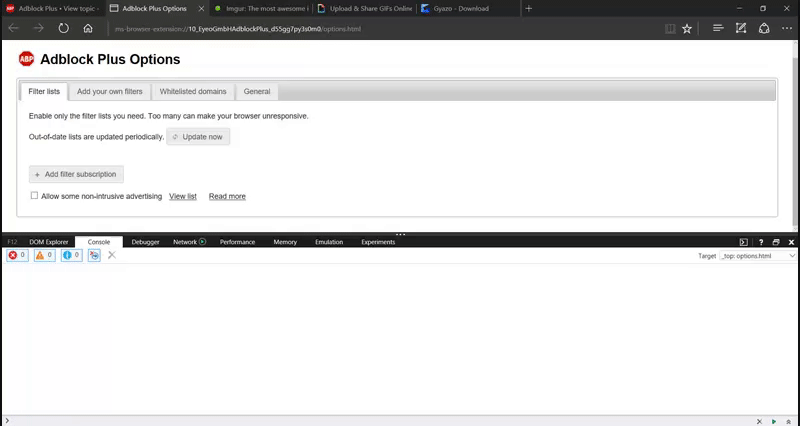This screenshot has height=426, width=800.
Task: Clear console input with the bottom X icon
Action: (x=759, y=421)
